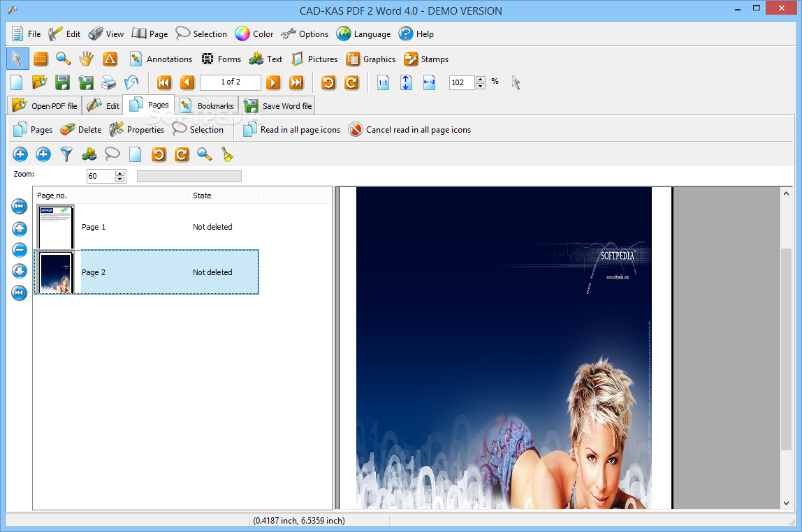Open the Options menu
This screenshot has height=532, width=802.
(305, 34)
